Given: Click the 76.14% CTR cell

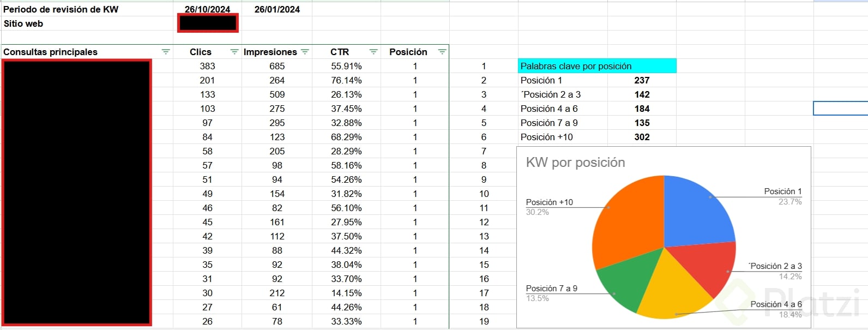Looking at the screenshot, I should click(346, 80).
